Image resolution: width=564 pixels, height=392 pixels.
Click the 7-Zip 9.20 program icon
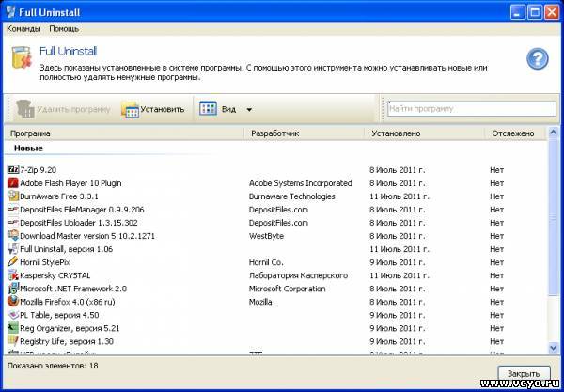pyautogui.click(x=13, y=169)
